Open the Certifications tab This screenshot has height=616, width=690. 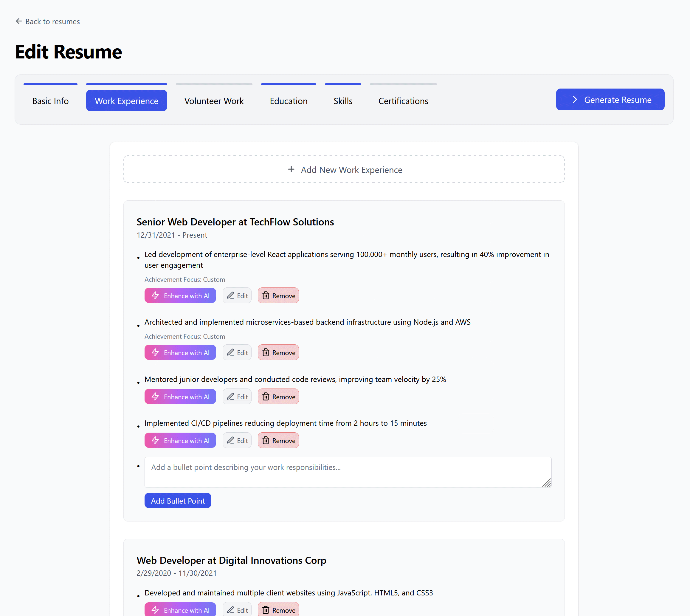point(403,101)
